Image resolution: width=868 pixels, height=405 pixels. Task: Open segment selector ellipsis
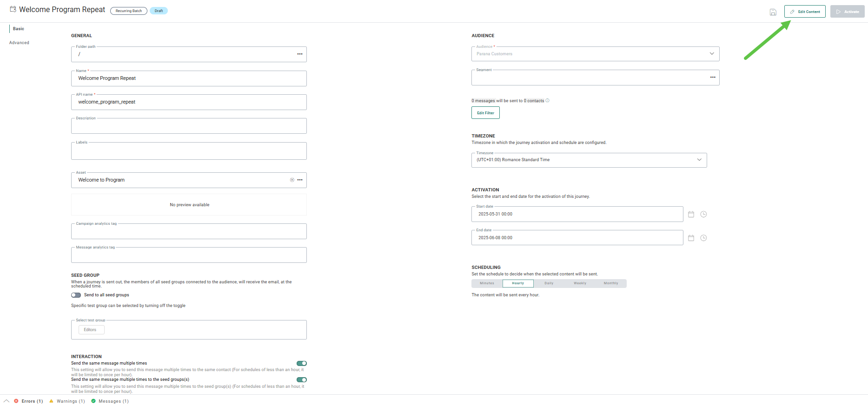[x=713, y=78]
